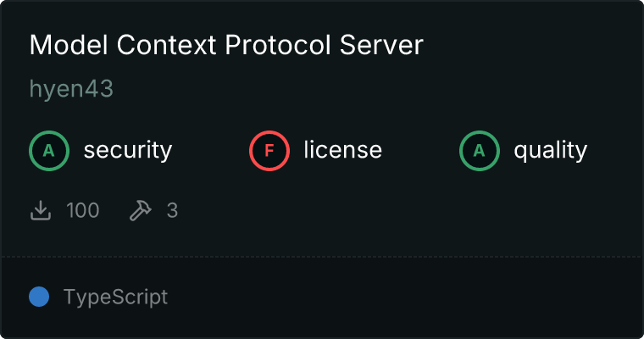Select the quality rating label
This screenshot has width=644, height=339.
(x=550, y=151)
